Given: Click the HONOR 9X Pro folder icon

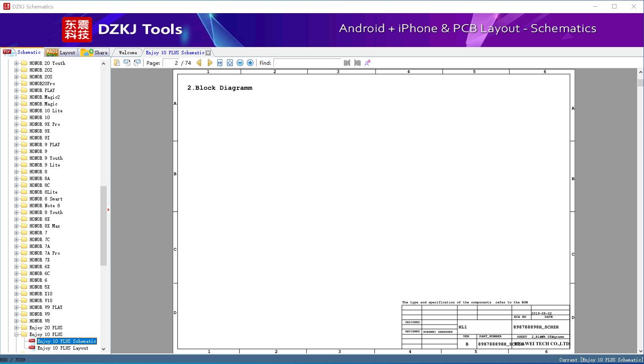Looking at the screenshot, I should pyautogui.click(x=24, y=124).
